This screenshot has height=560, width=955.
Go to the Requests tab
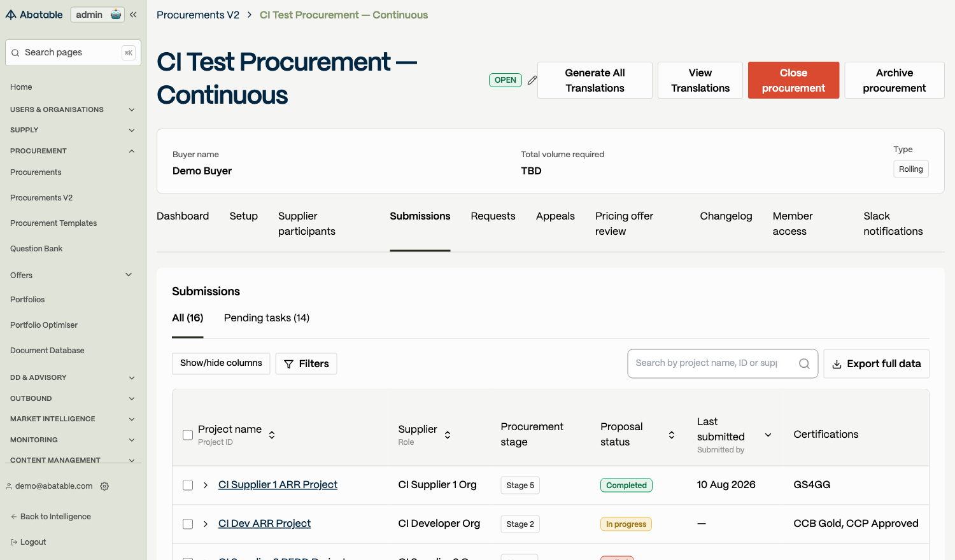tap(493, 216)
